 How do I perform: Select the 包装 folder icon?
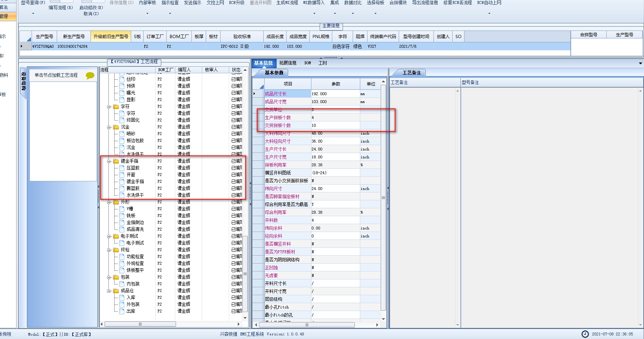[x=116, y=277]
